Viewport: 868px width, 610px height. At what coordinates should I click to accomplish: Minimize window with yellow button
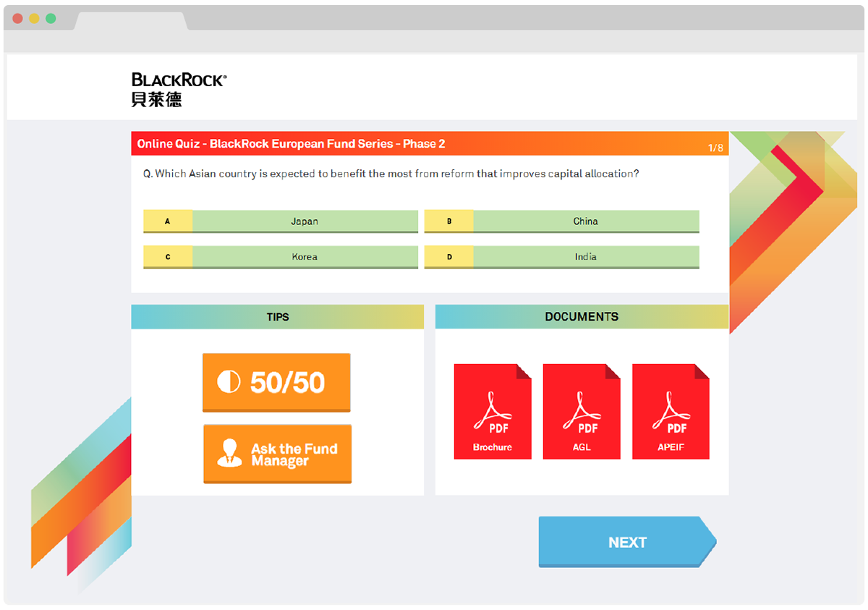34,18
